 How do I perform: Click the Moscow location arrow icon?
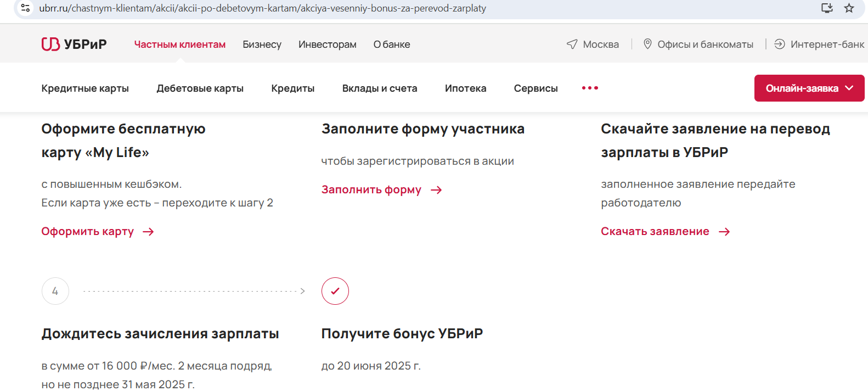pyautogui.click(x=572, y=44)
